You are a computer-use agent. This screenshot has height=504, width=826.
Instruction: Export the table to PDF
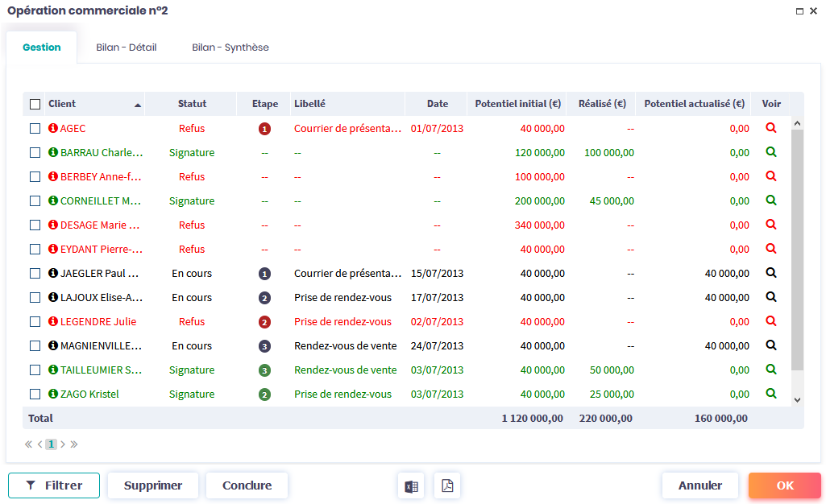click(x=447, y=485)
